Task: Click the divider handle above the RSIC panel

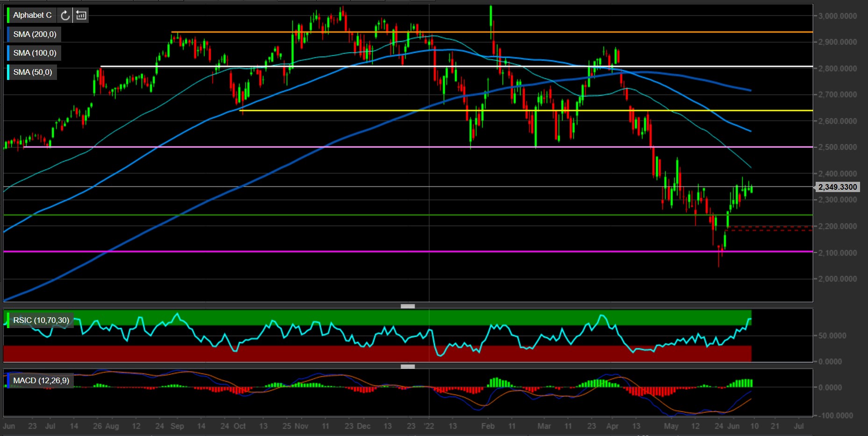Action: [408, 306]
